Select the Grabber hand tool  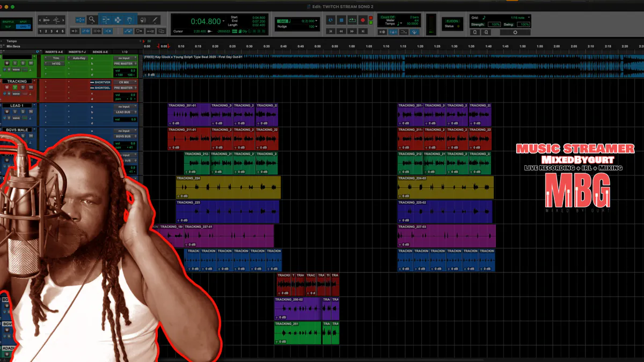tap(129, 20)
